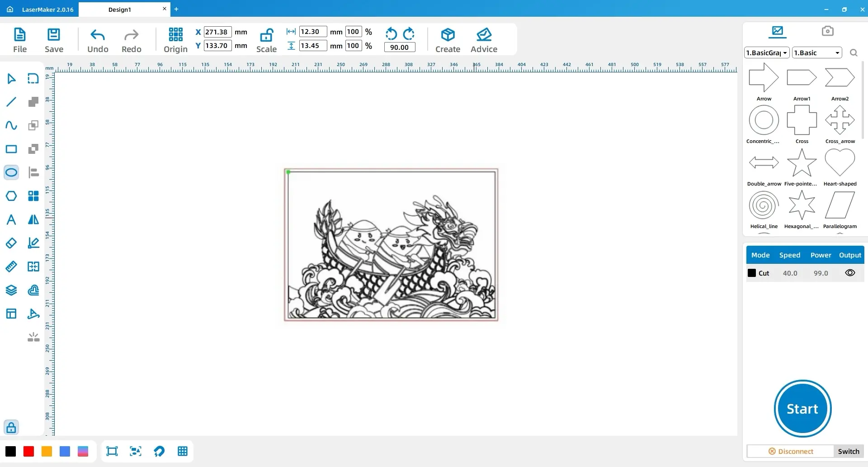Screen dimensions: 868x467
Task: Click the width 12.30 input field
Action: (x=313, y=32)
